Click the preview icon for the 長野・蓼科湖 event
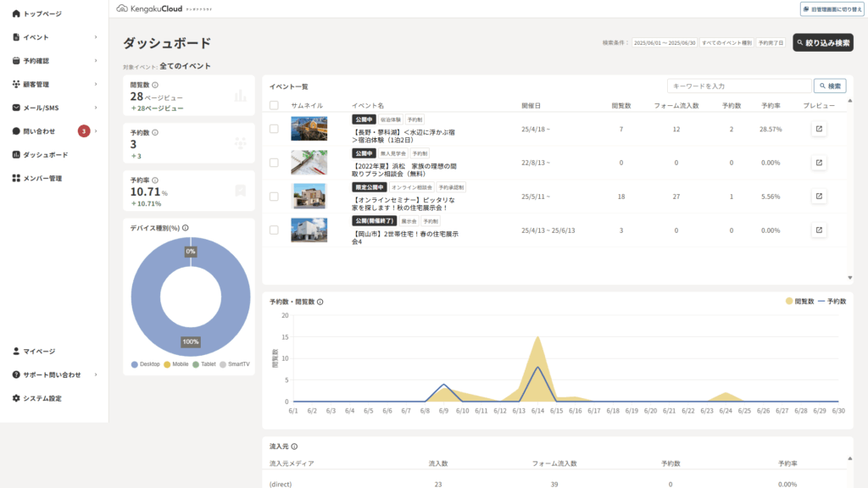Image resolution: width=868 pixels, height=488 pixels. (819, 129)
